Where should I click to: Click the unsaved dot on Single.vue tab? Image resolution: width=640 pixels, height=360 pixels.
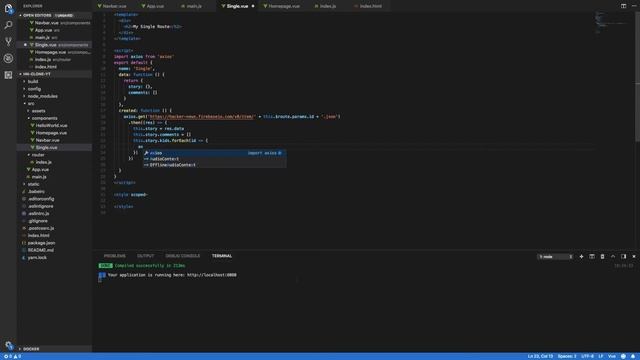[x=253, y=6]
